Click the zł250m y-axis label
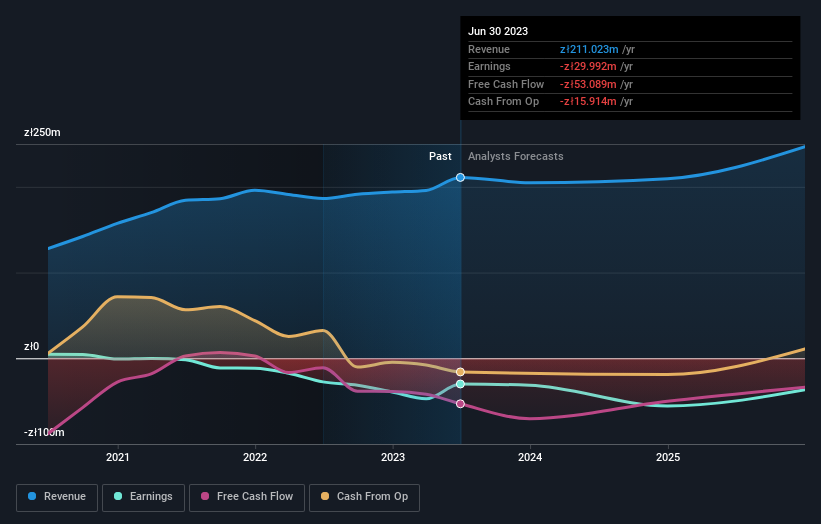This screenshot has width=821, height=524. (42, 132)
